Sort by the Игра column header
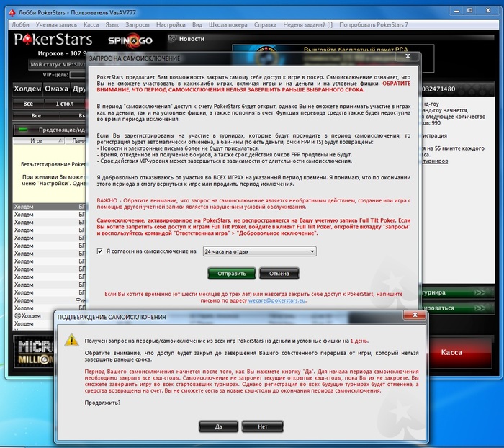Screen dimensions: 504x448 (38, 141)
